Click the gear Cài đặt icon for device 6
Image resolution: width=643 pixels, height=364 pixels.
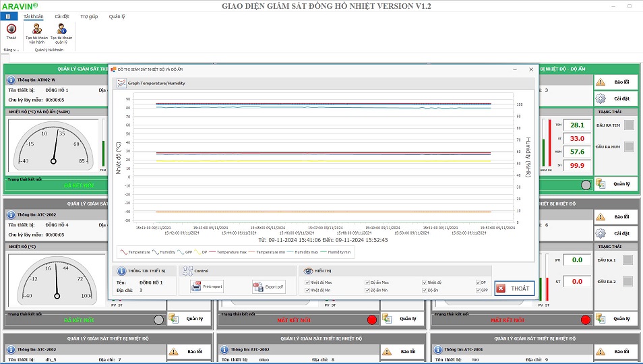pos(600,233)
